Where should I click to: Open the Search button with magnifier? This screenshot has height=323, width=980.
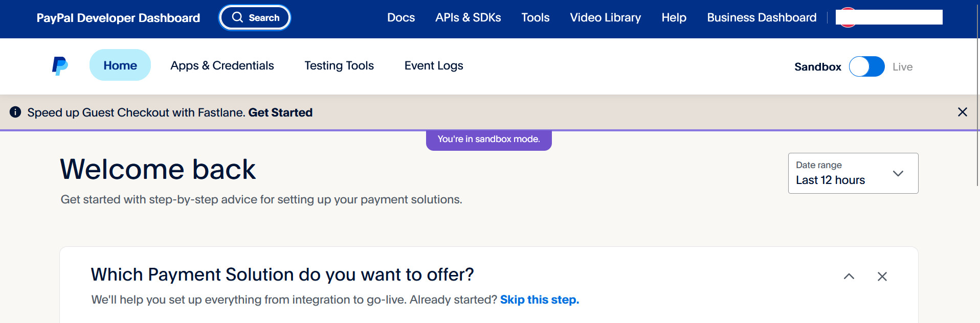point(255,17)
